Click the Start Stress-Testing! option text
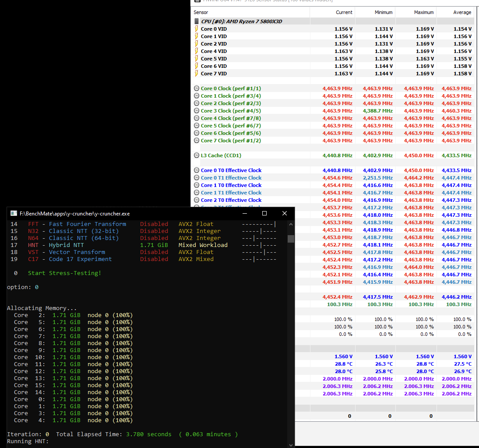The image size is (479, 448). click(x=64, y=273)
